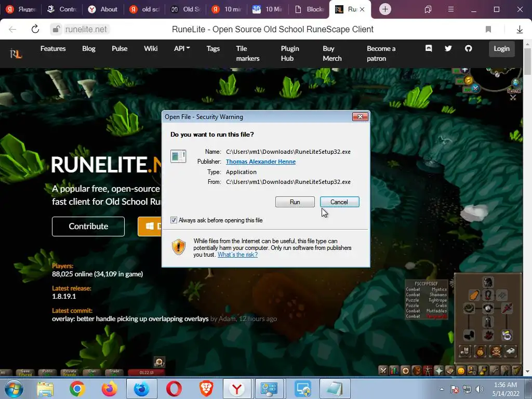Open the Pulse nav item
The image size is (532, 399).
tap(119, 48)
